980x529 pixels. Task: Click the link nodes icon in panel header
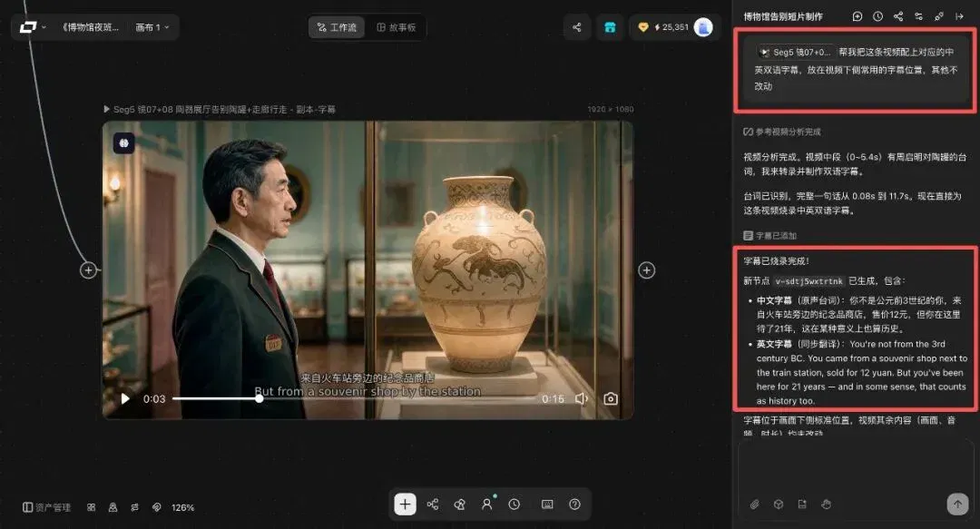point(939,16)
